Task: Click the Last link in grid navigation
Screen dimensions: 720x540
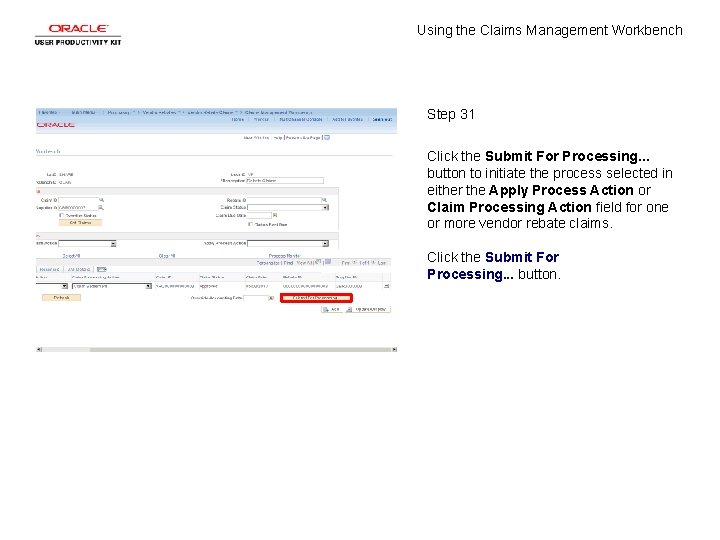Action: [382, 263]
